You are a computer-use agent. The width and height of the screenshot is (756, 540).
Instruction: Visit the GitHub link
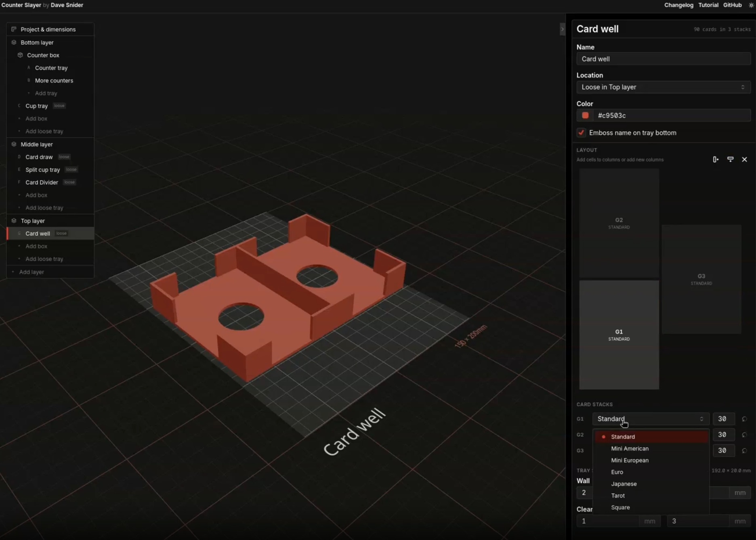point(732,5)
